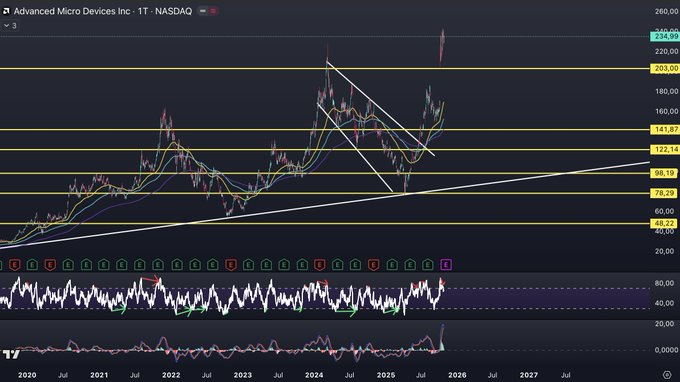Click the TradingView logo in the bottom corner
680x382 pixels.
11,354
